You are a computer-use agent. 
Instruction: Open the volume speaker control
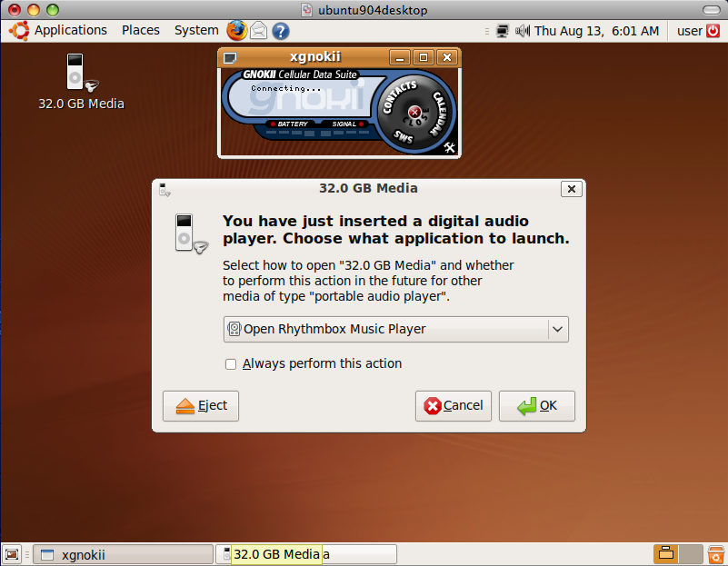click(523, 31)
